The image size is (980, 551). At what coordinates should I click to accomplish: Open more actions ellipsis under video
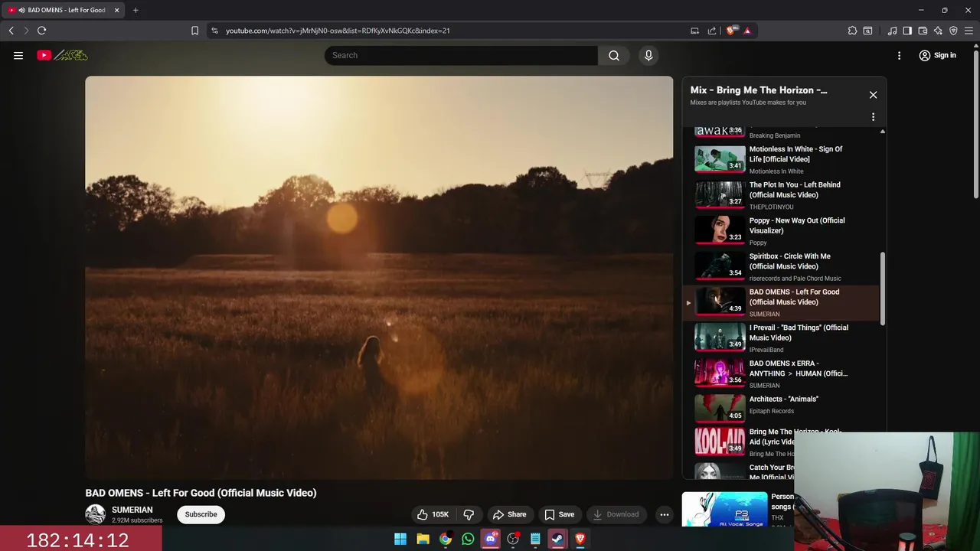pyautogui.click(x=665, y=514)
